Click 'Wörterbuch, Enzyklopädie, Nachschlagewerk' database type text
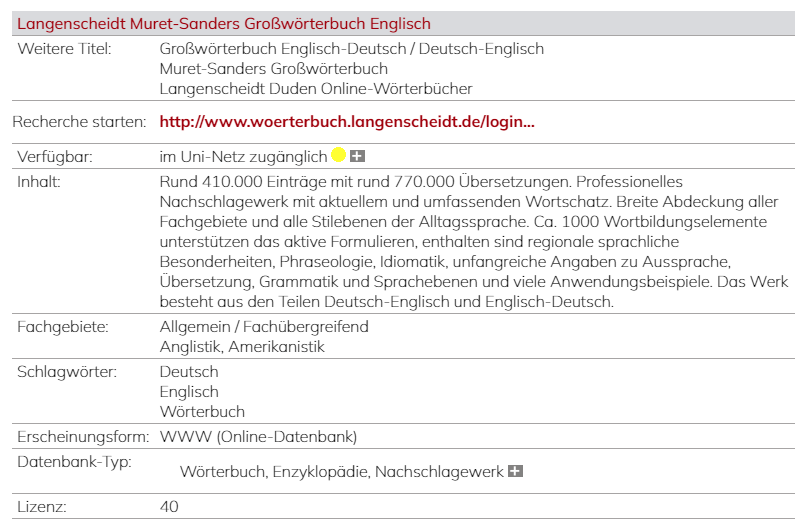The height and width of the screenshot is (527, 804). coord(341,471)
